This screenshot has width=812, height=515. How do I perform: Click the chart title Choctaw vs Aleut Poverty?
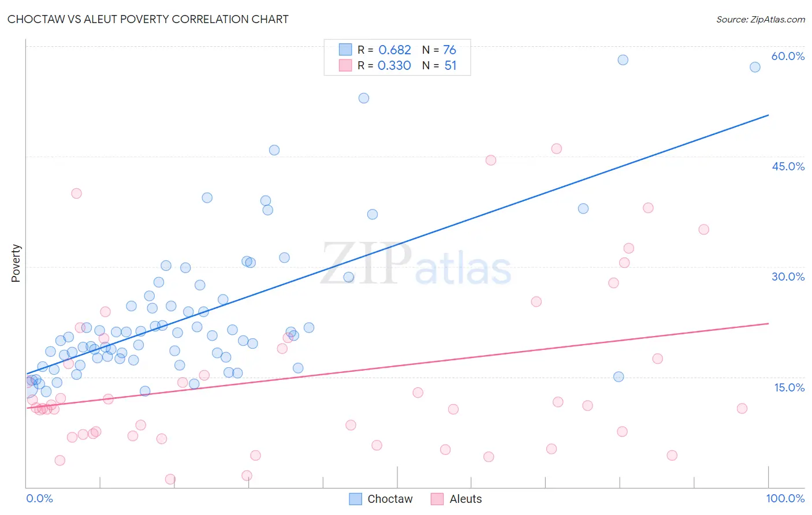pyautogui.click(x=148, y=19)
